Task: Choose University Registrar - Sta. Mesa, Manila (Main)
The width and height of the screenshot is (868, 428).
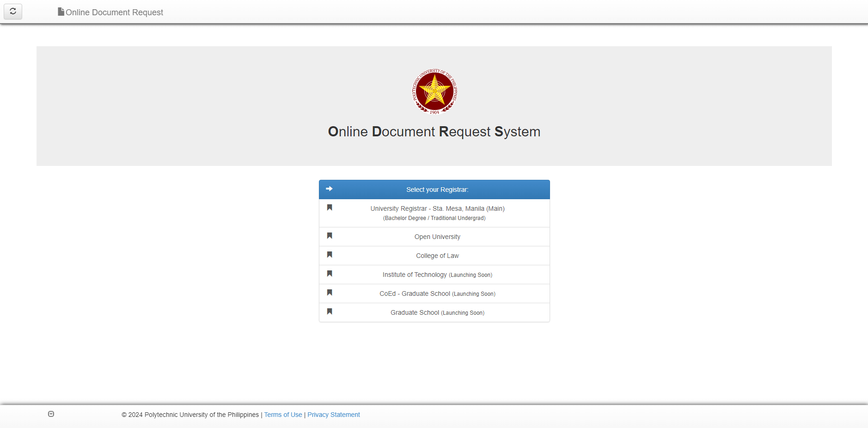Action: pos(434,213)
